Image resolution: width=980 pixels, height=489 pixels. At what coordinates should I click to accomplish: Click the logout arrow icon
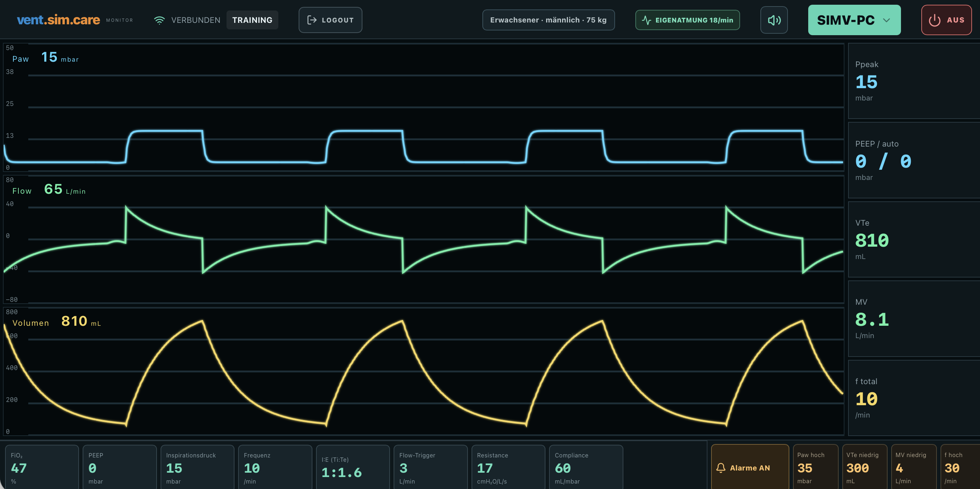[x=312, y=20]
